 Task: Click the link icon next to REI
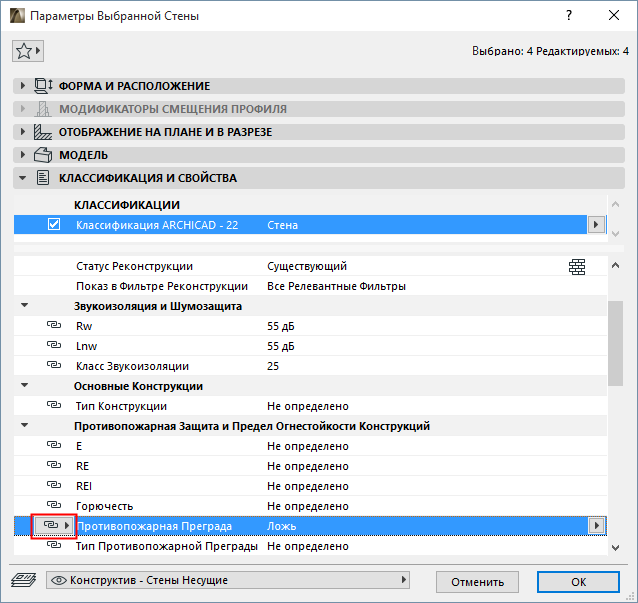(x=54, y=485)
